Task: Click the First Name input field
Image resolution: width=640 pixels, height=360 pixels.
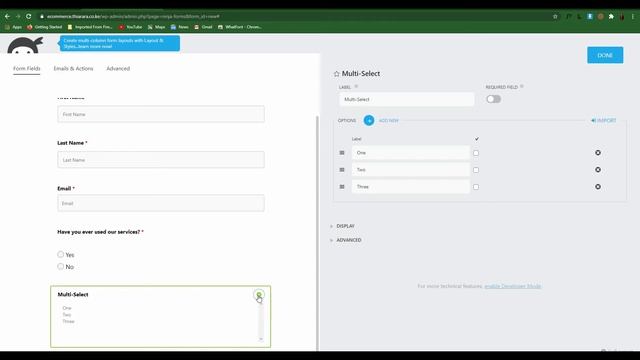Action: coord(161,114)
